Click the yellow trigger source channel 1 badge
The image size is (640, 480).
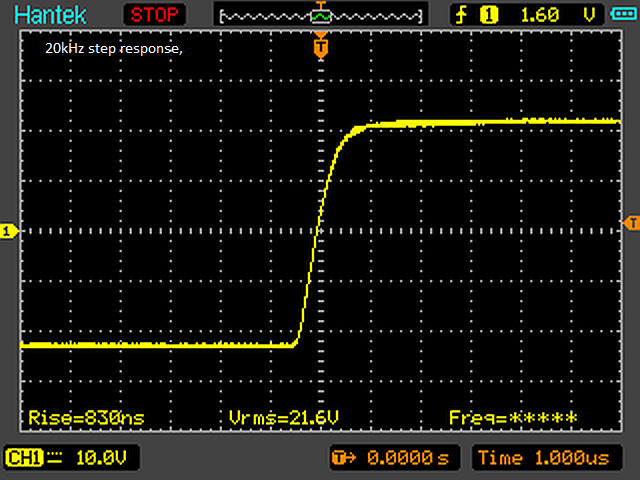coord(489,15)
